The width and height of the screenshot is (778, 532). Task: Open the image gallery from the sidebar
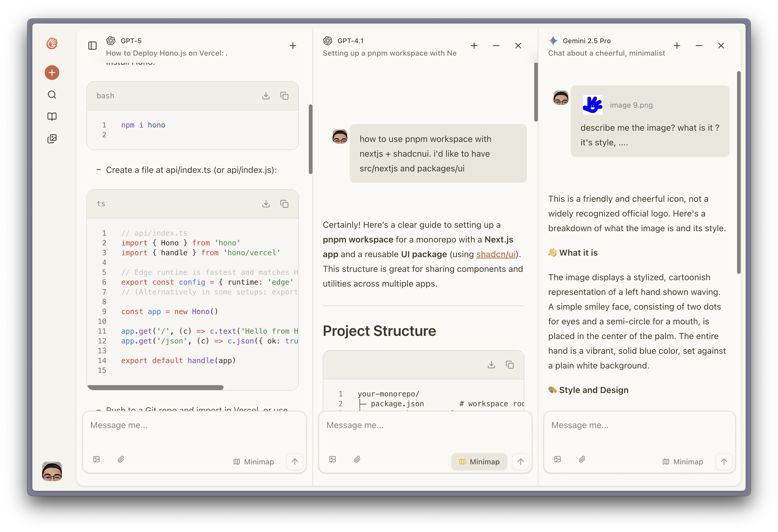point(52,139)
